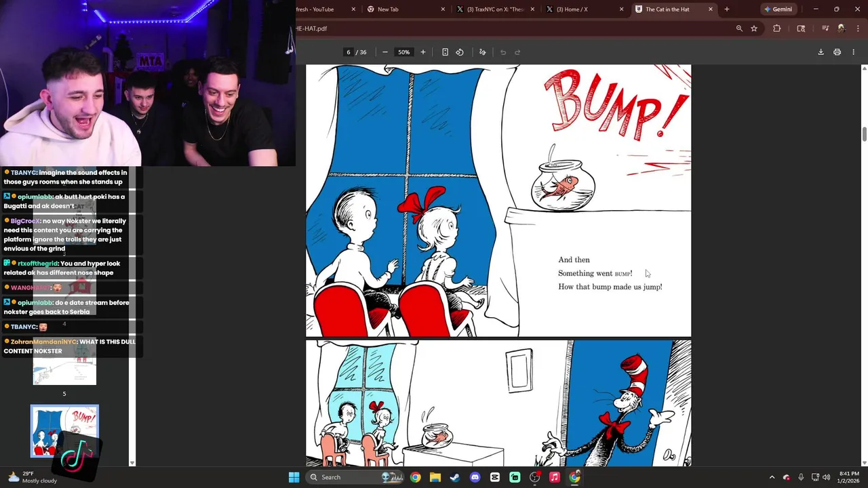Click the PDF page number field
Viewport: 868px width, 488px height.
[349, 52]
